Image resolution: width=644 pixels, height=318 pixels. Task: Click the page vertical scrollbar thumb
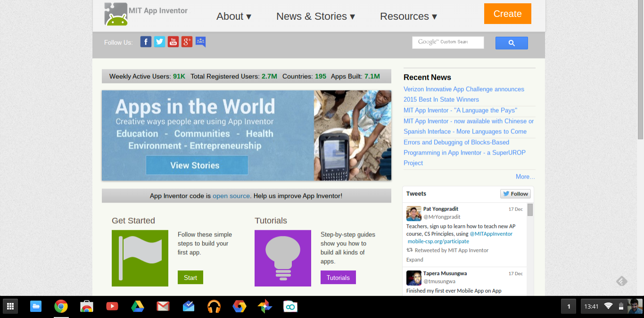[640, 70]
